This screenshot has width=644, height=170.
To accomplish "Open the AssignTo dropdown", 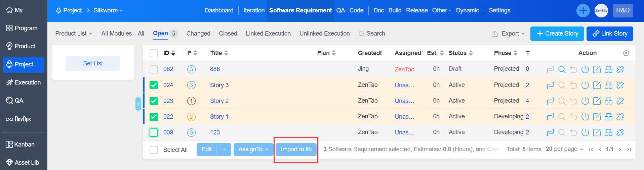I will point(253,150).
